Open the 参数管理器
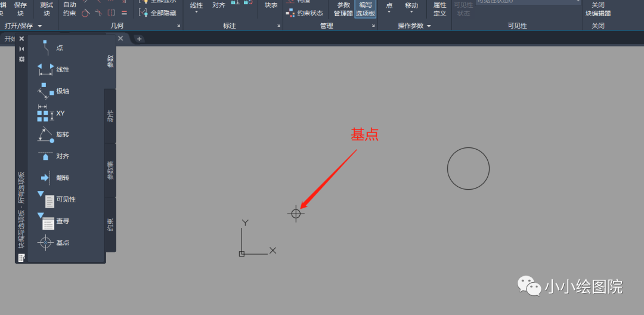The width and height of the screenshot is (644, 315). (343, 9)
